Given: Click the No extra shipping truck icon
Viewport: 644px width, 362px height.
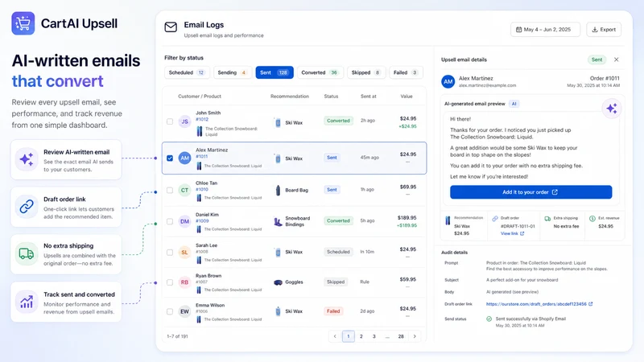Looking at the screenshot, I should [x=27, y=253].
